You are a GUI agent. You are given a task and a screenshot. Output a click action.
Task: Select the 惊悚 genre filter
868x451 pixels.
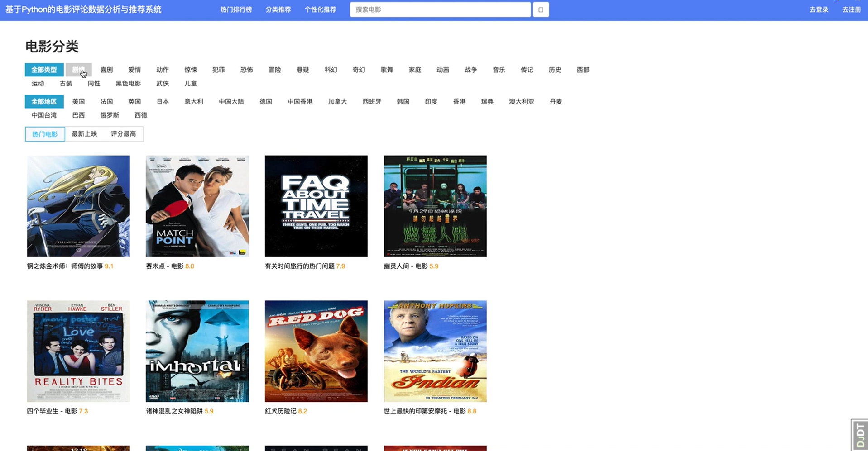(x=191, y=70)
